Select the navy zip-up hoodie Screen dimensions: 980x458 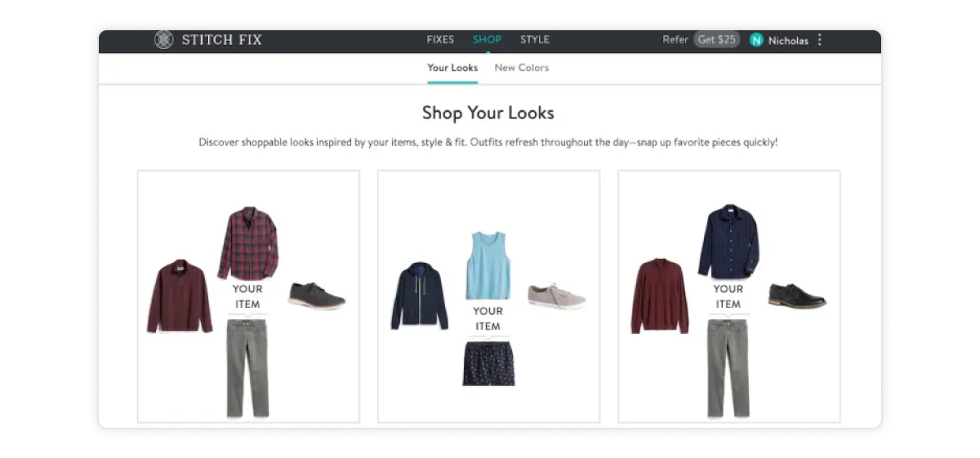tap(419, 296)
